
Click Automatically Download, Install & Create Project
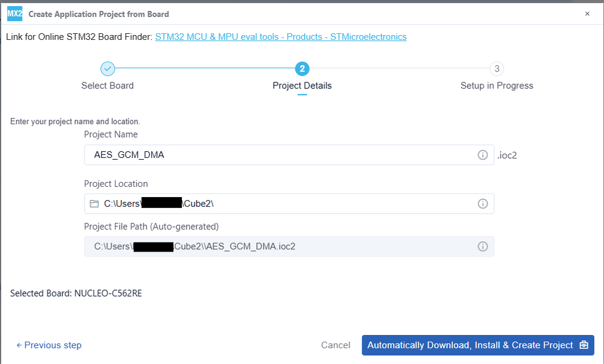coord(478,345)
